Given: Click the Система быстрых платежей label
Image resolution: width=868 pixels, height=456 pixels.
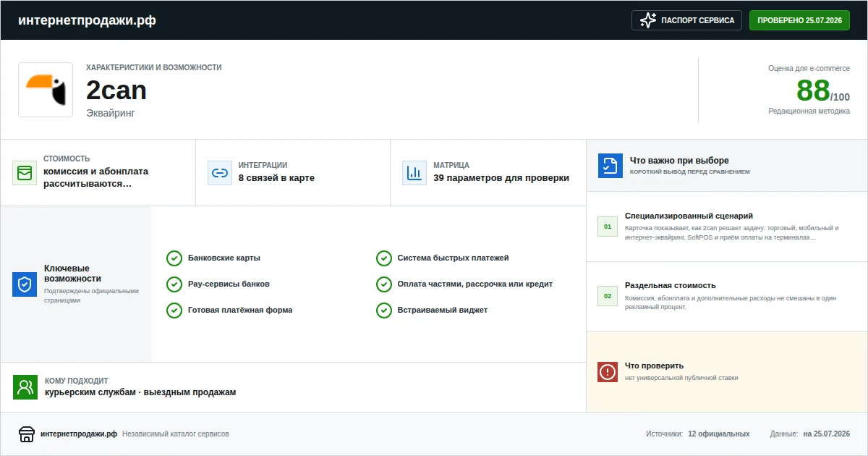Looking at the screenshot, I should pyautogui.click(x=454, y=258).
